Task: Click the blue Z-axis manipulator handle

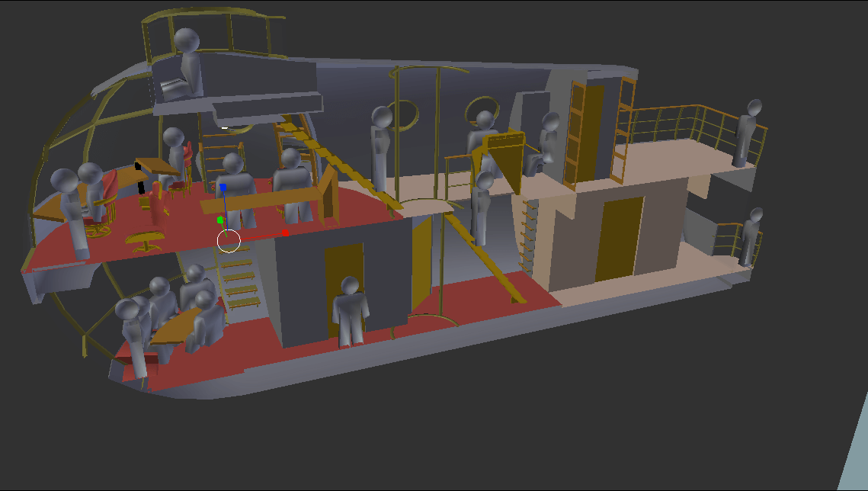Action: coord(223,188)
